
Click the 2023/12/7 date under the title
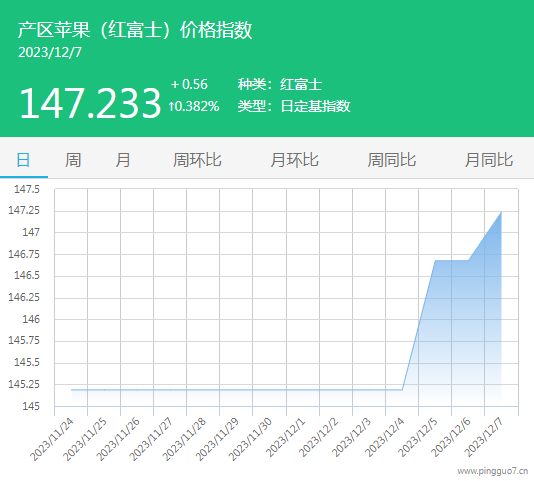pos(50,52)
